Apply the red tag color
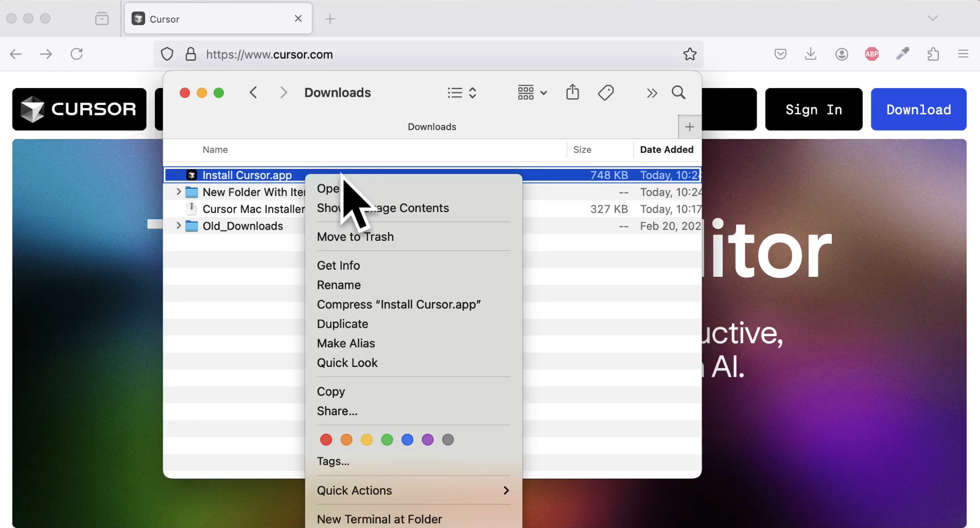The image size is (980, 528). [x=326, y=439]
